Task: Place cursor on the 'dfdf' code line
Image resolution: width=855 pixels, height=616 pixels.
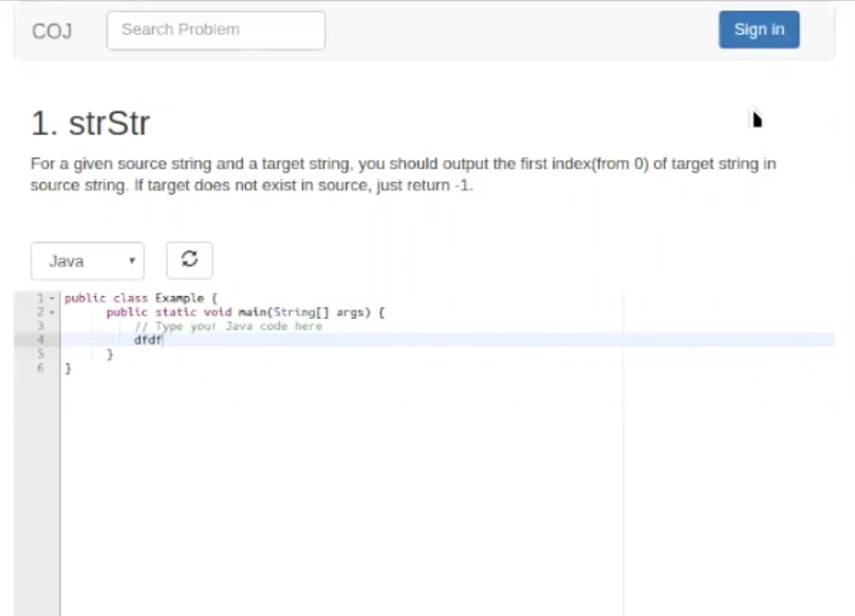Action: [148, 340]
